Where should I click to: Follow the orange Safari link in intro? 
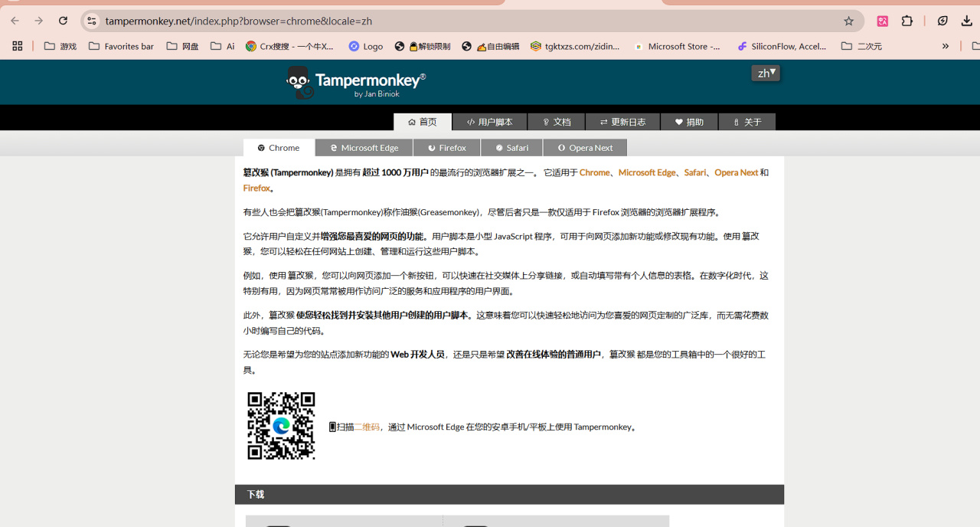tap(695, 172)
